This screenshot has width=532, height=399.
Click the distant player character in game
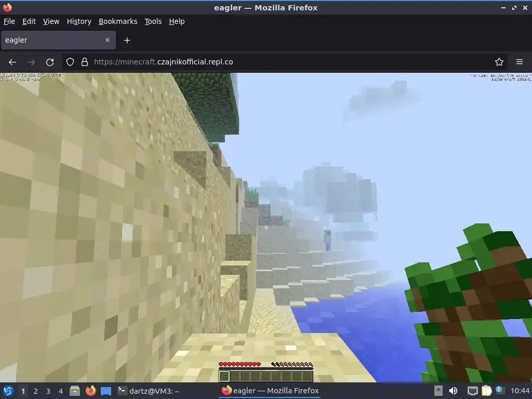328,240
